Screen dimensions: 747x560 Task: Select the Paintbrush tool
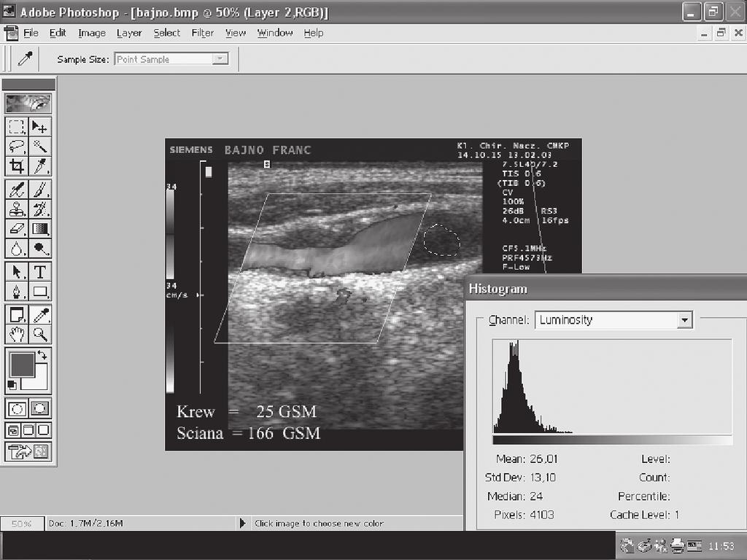click(40, 190)
